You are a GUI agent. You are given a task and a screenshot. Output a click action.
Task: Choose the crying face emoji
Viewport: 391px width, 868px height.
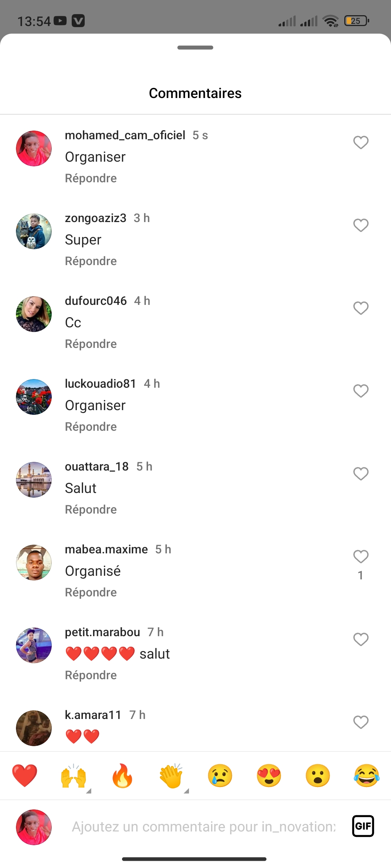(220, 775)
